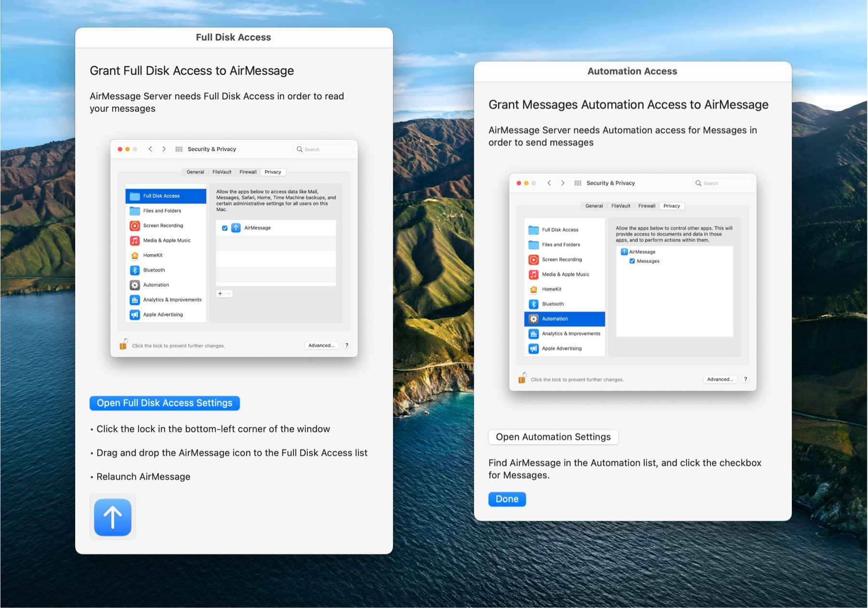Screen dimensions: 868x608
Task: Select Analytics & Improvements in Full Disk Access window
Action: pos(166,300)
